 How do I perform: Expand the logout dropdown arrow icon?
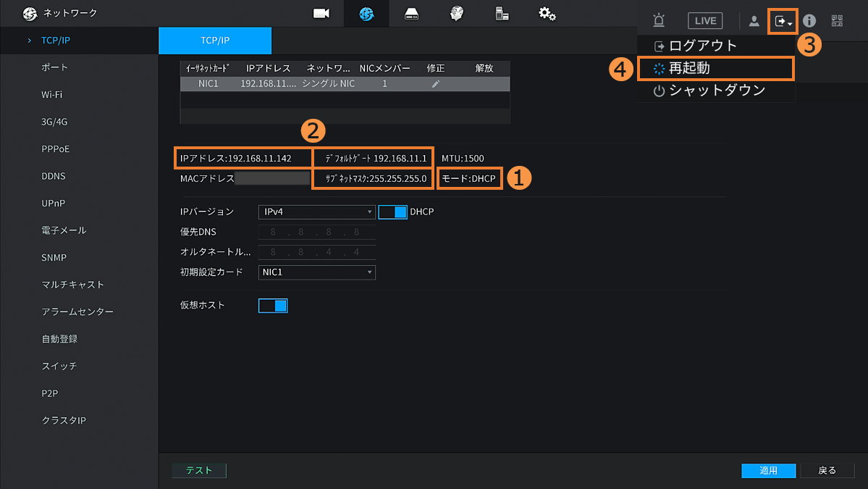(x=783, y=22)
